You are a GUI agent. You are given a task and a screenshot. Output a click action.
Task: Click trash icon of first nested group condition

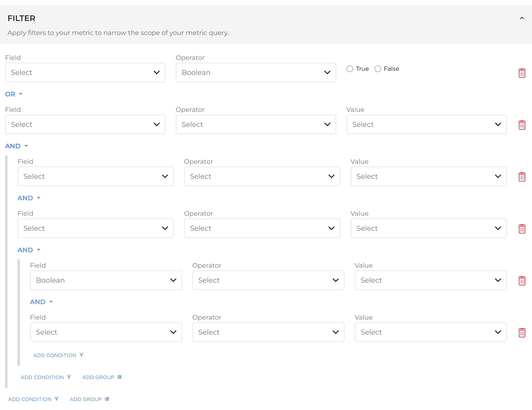pos(522,177)
